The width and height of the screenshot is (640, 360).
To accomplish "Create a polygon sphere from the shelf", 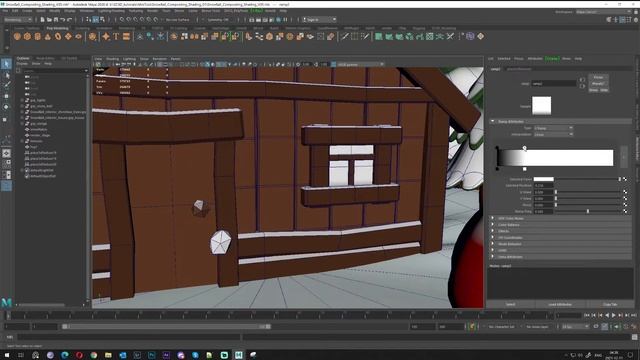I will pyautogui.click(x=17, y=37).
